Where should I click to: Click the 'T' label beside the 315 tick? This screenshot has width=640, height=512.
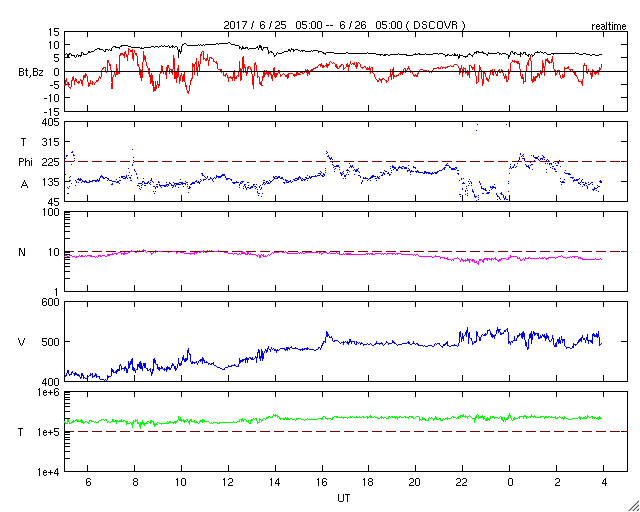23,142
